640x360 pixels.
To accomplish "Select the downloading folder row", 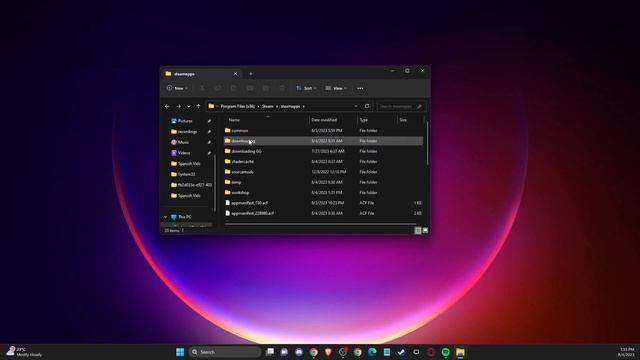I will click(x=323, y=141).
